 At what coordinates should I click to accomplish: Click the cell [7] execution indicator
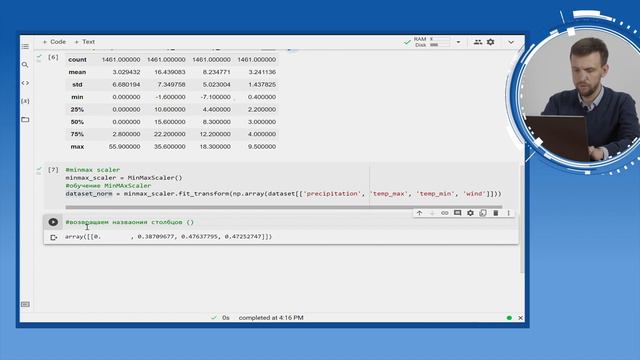click(53, 169)
